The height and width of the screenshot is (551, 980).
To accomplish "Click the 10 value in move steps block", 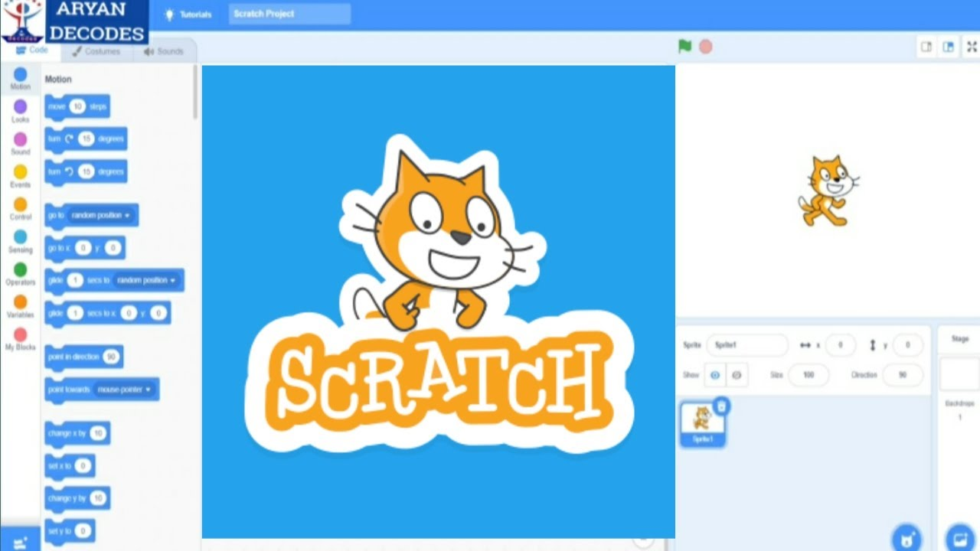I will [77, 106].
